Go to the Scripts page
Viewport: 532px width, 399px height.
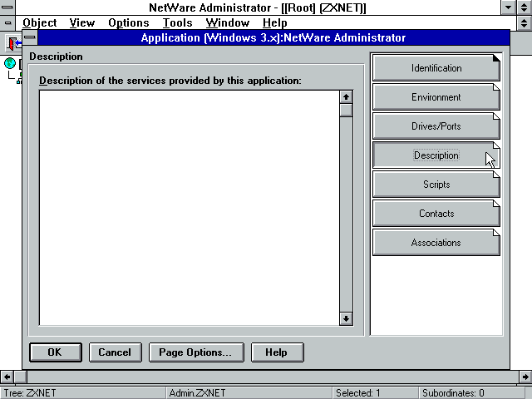(436, 185)
